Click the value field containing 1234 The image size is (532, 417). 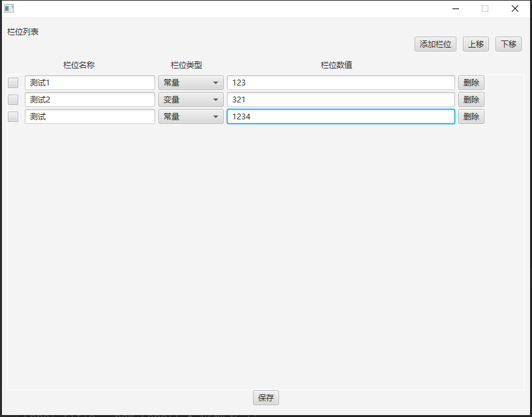340,117
